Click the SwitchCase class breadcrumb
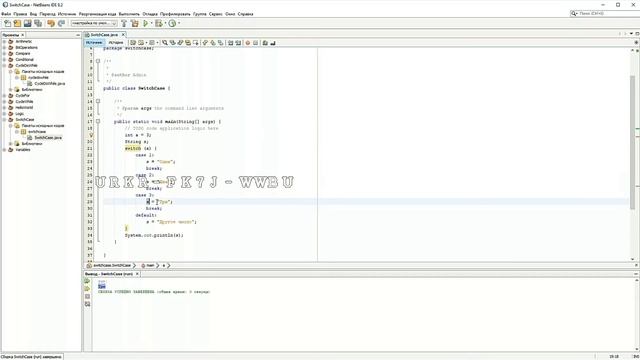640x360 pixels. [109, 266]
